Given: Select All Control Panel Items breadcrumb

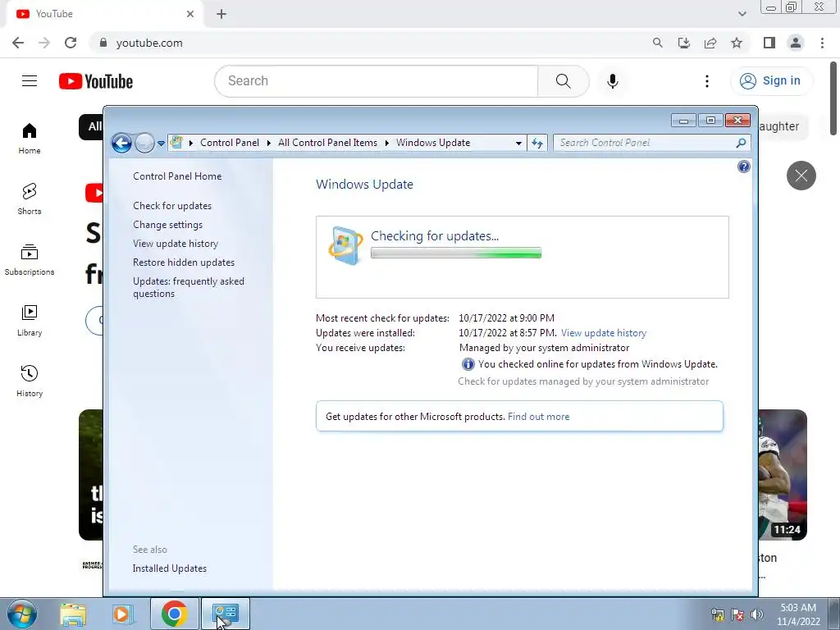Looking at the screenshot, I should pos(327,143).
